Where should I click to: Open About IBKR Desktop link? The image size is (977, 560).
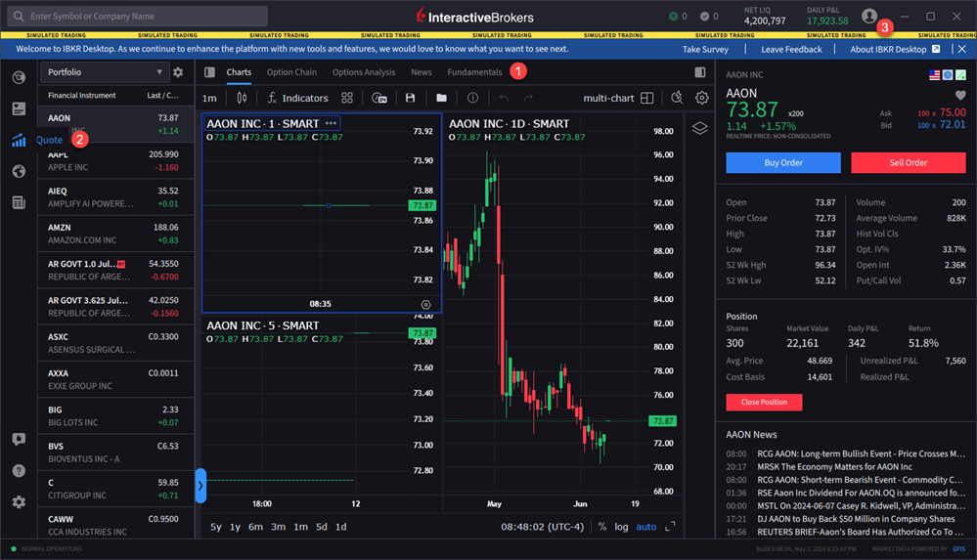click(x=895, y=49)
